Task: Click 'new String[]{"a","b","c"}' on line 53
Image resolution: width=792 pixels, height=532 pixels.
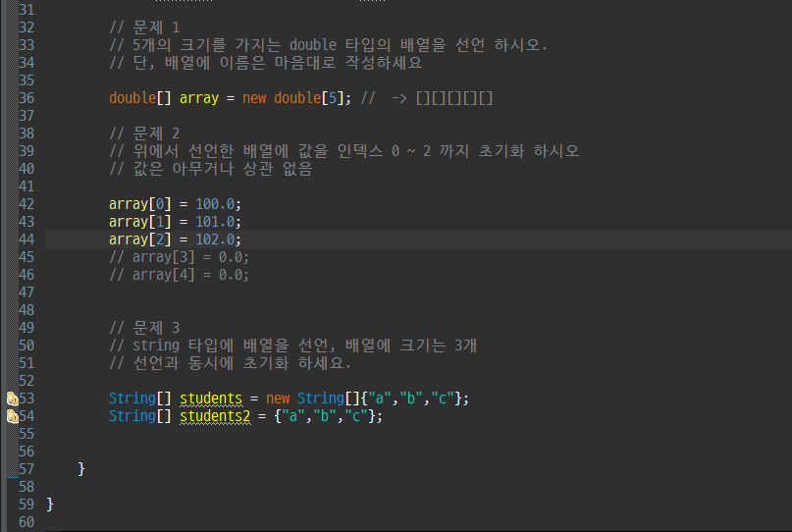Action: [364, 399]
